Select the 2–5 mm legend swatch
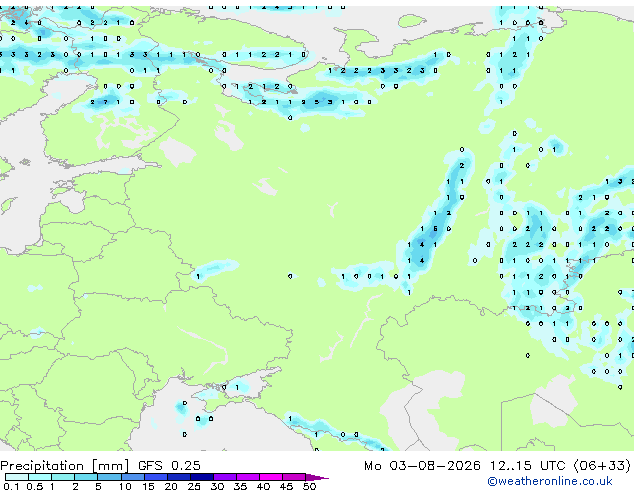 [86, 477]
